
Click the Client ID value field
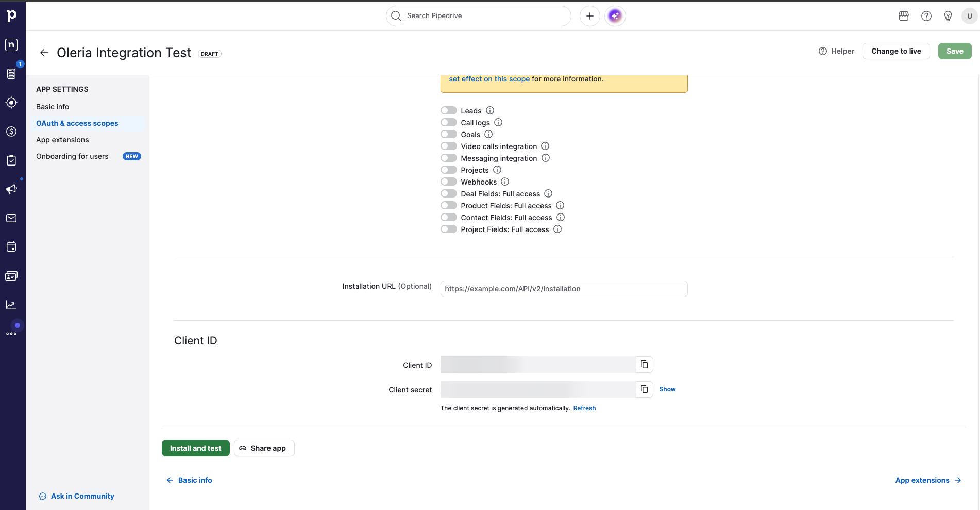[538, 365]
